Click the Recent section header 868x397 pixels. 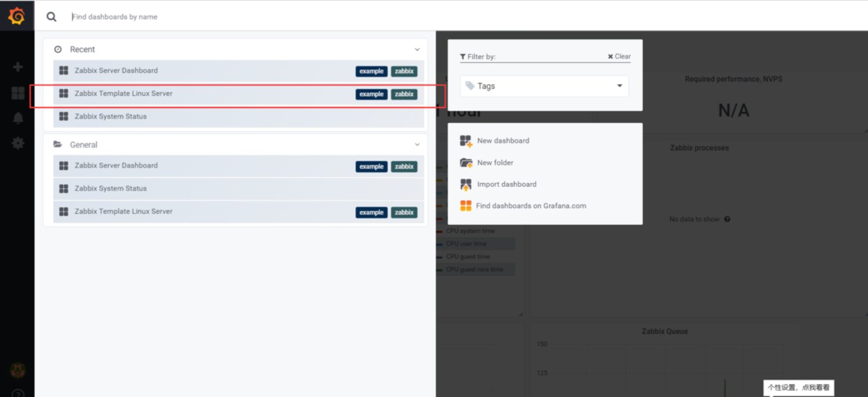235,49
